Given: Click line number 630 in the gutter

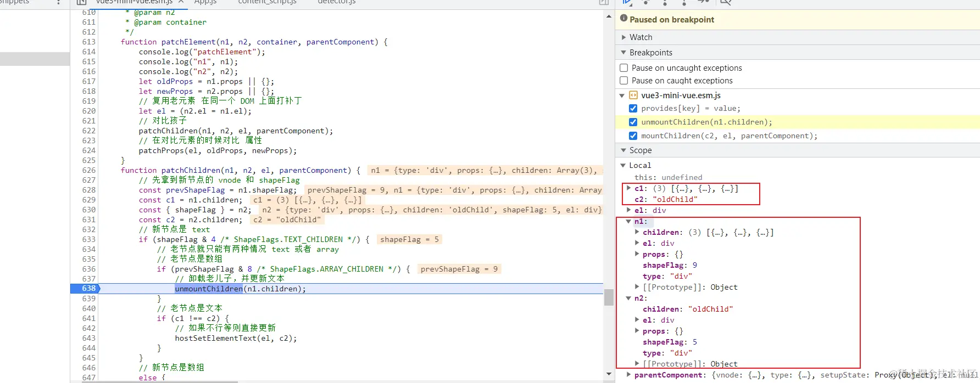Looking at the screenshot, I should (89, 210).
